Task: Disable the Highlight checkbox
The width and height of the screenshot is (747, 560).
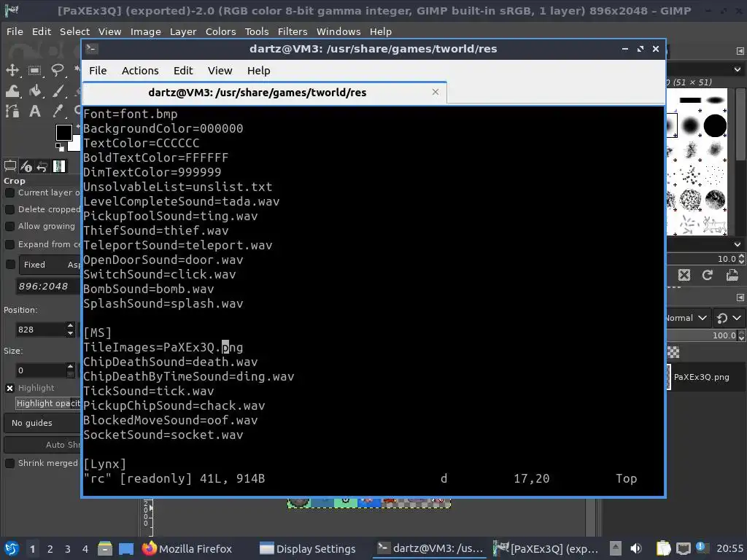Action: (9, 388)
